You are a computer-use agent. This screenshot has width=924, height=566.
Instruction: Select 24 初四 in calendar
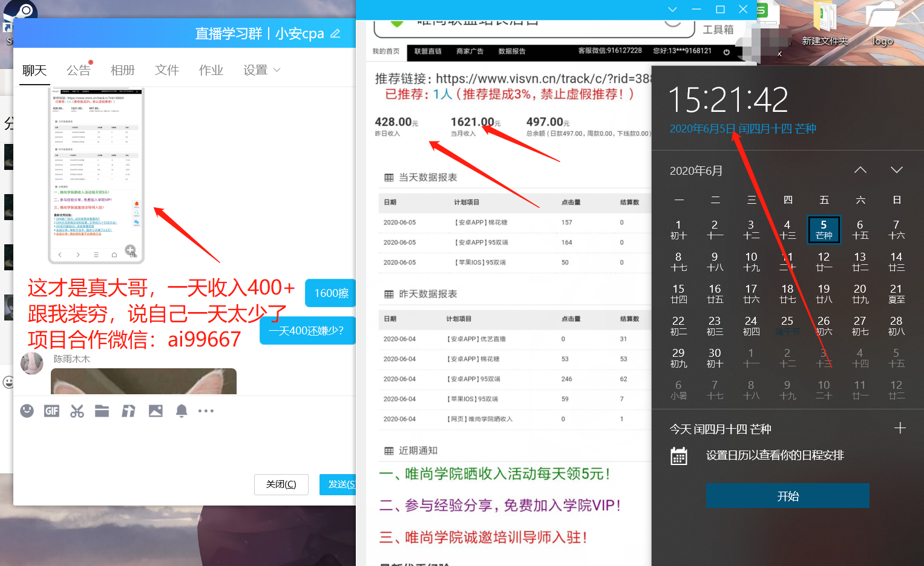pyautogui.click(x=751, y=325)
